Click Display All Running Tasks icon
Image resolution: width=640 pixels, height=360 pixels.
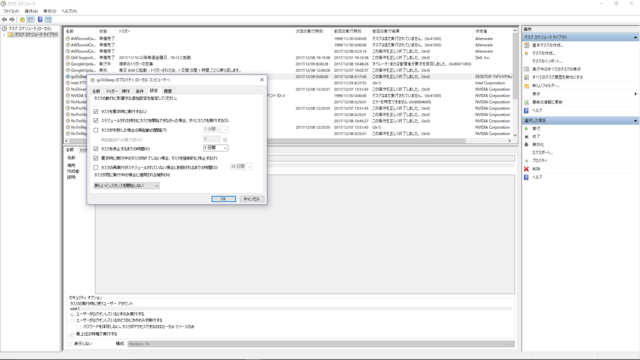(527, 69)
